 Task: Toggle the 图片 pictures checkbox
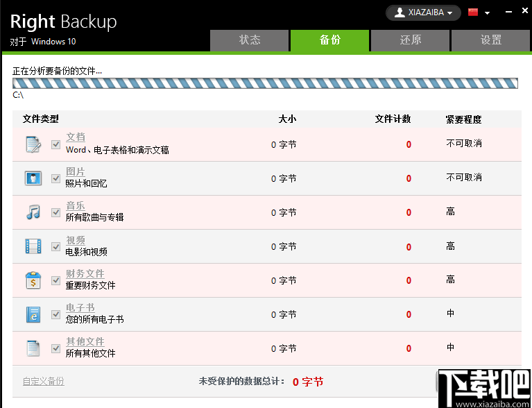(x=56, y=178)
